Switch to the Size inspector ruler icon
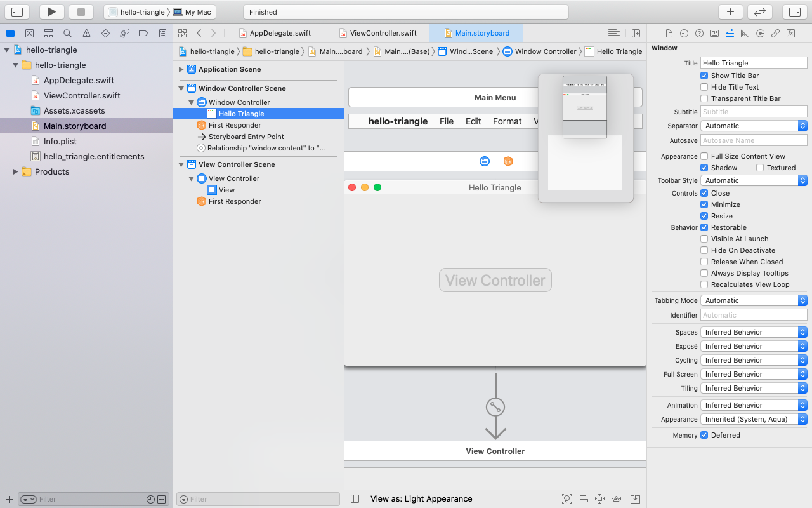Screen dimensions: 812x508 tap(745, 34)
